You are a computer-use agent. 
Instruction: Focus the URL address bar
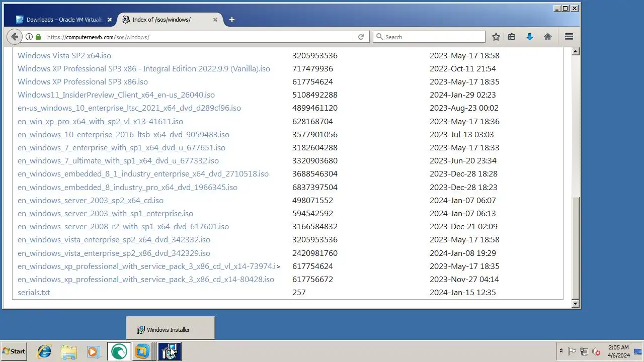click(x=199, y=37)
